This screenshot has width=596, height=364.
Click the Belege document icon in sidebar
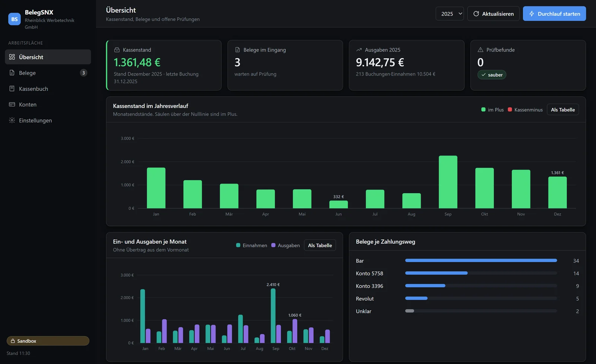pyautogui.click(x=12, y=73)
